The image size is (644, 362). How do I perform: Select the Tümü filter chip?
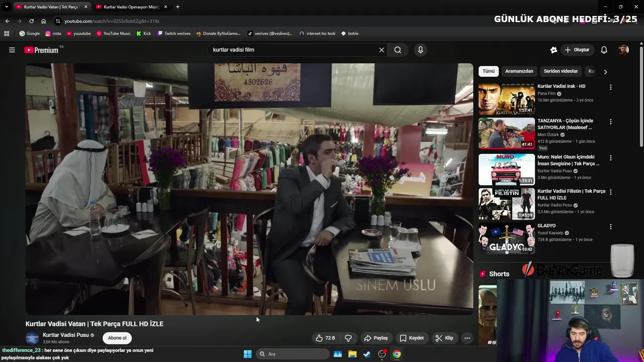pyautogui.click(x=489, y=71)
